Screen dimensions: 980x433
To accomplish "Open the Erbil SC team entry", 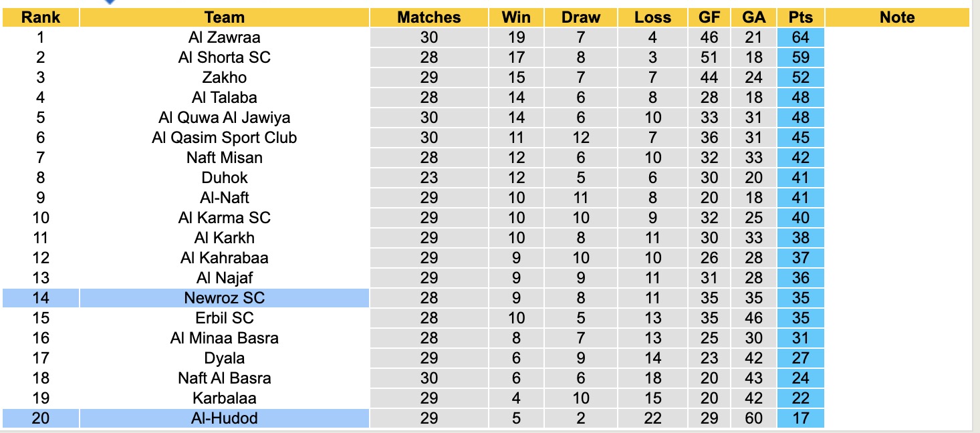I will (224, 318).
